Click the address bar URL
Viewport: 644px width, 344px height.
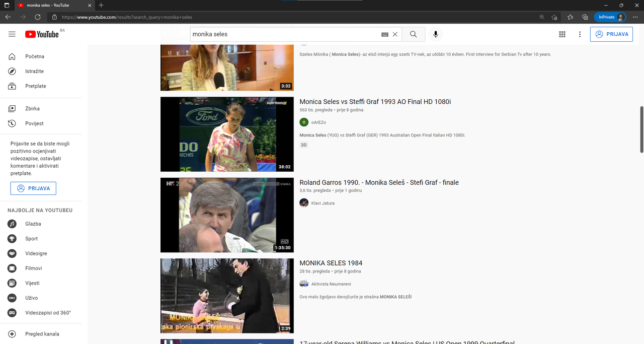point(127,17)
